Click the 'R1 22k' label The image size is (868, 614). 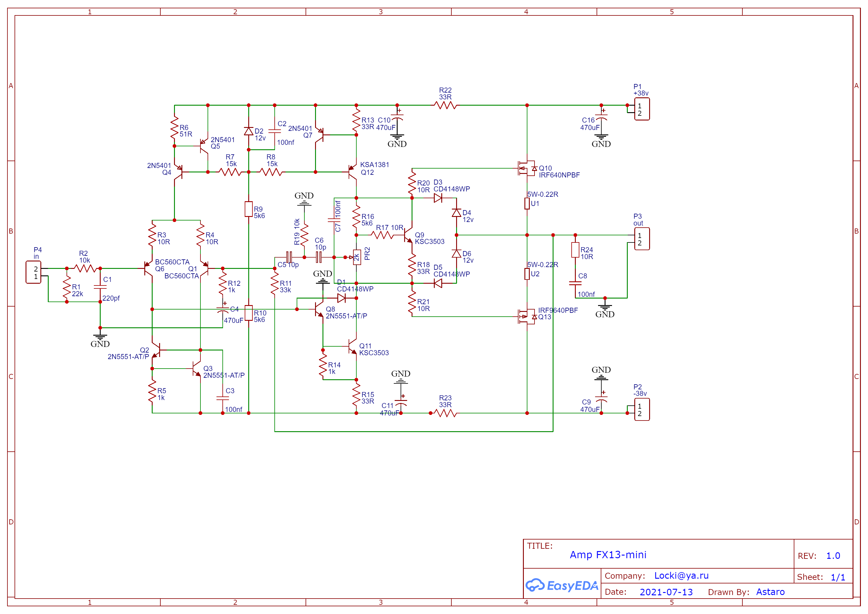(x=78, y=290)
